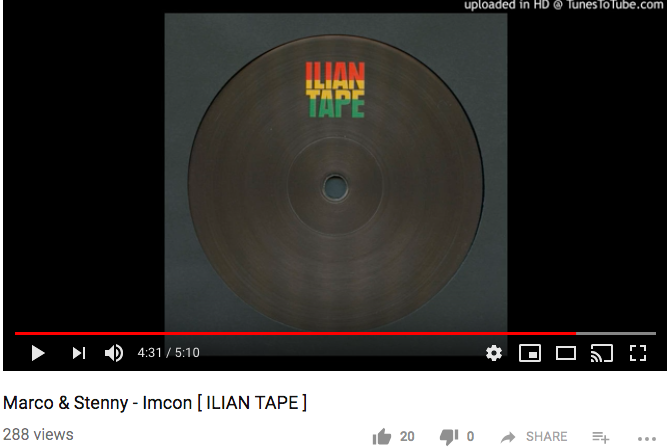Jump to unplayed gray portion of timeline
This screenshot has width=671, height=448.
click(x=616, y=333)
